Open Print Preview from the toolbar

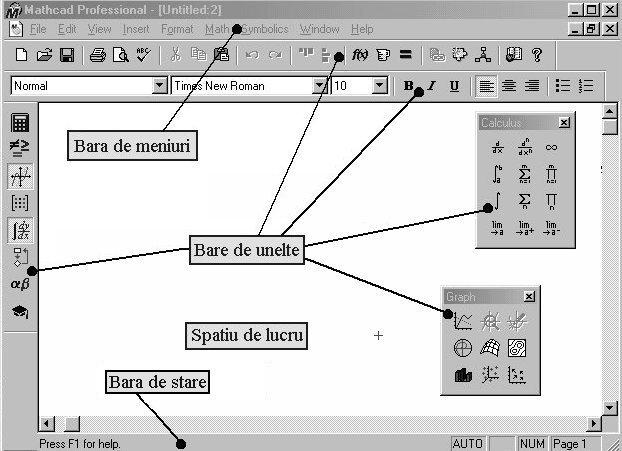[x=121, y=55]
